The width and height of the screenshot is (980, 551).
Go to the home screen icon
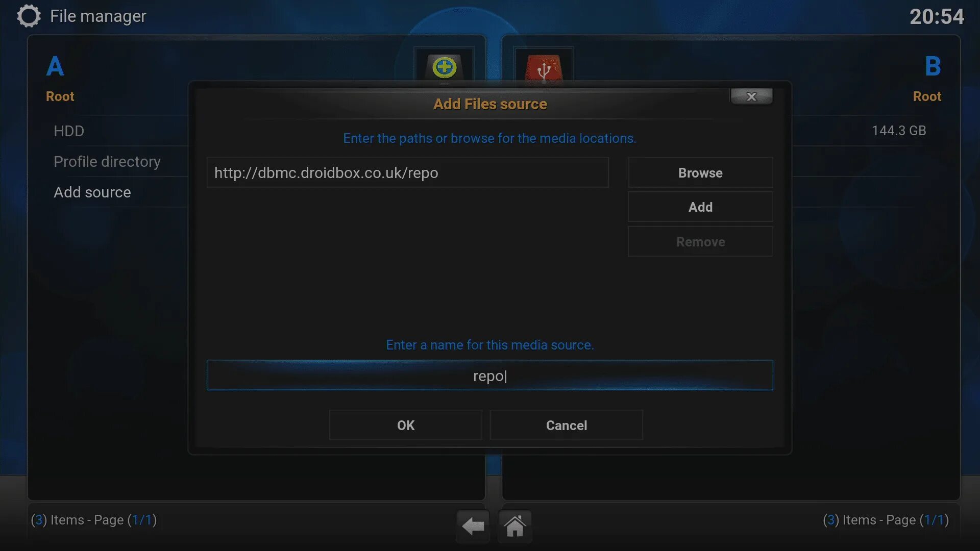click(x=514, y=526)
